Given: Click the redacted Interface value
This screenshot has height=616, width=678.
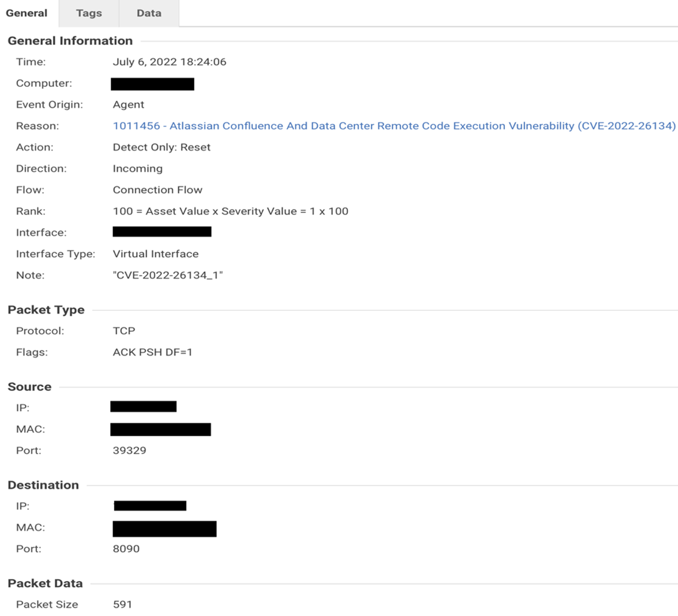Looking at the screenshot, I should (162, 231).
